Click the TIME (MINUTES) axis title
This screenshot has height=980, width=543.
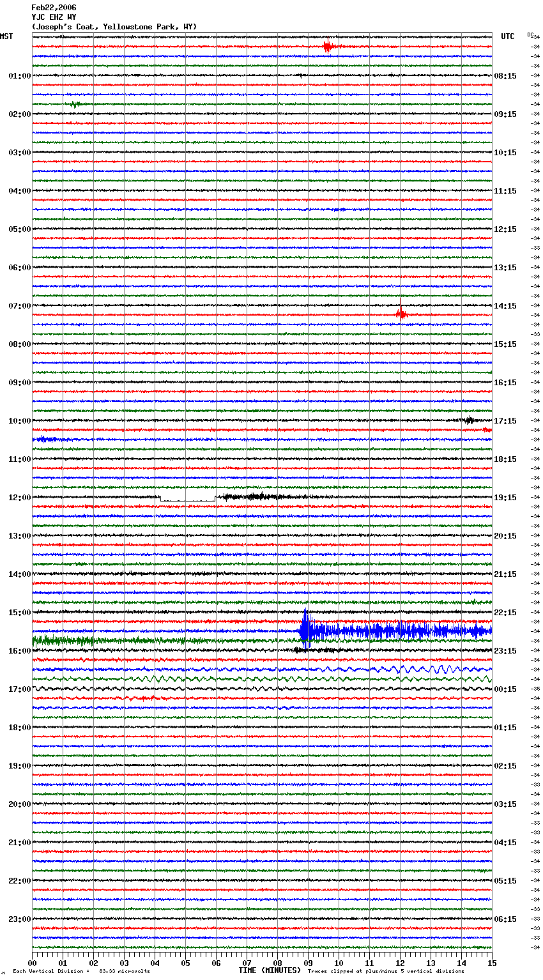[x=270, y=970]
